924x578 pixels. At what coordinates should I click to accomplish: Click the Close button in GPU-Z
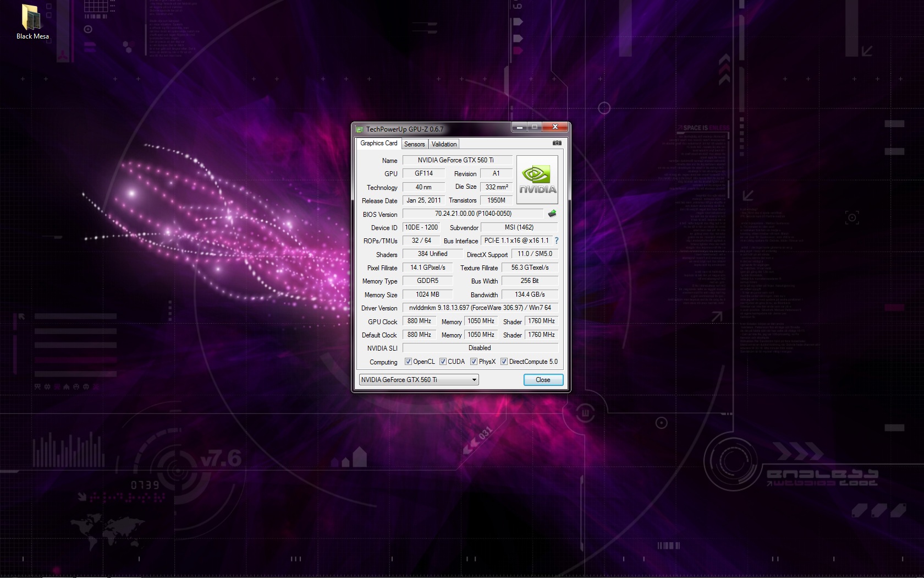click(543, 380)
